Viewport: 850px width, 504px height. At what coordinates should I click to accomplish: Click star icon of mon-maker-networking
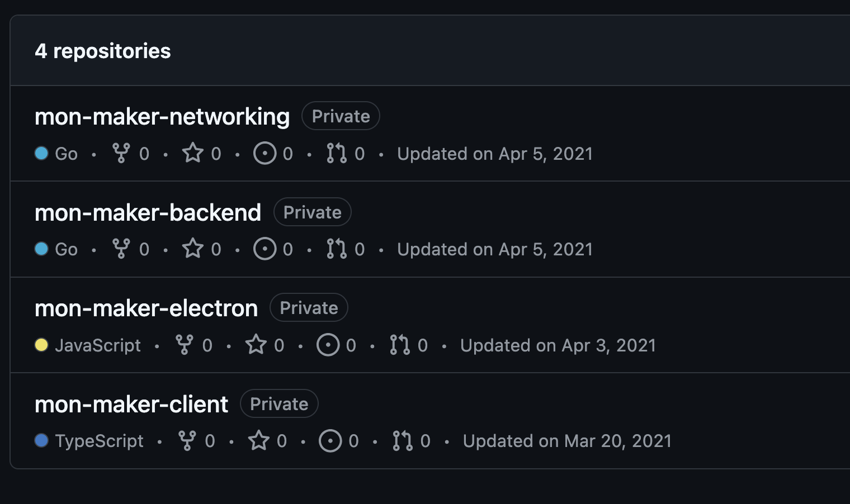coord(193,153)
